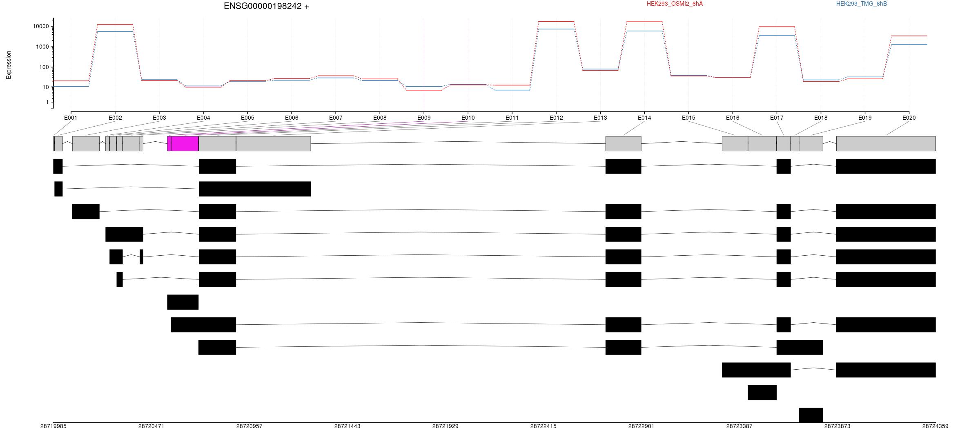Click genomic coordinate 28721443
980x433 pixels.
click(347, 426)
